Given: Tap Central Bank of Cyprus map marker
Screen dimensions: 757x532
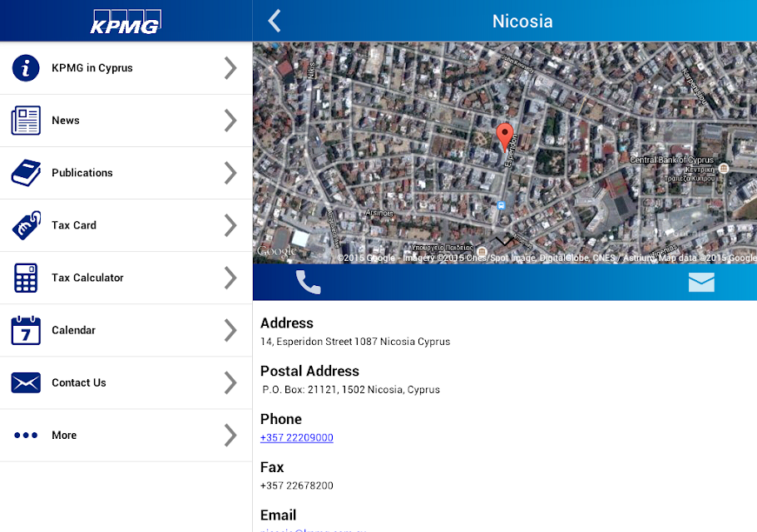Looking at the screenshot, I should tap(723, 169).
